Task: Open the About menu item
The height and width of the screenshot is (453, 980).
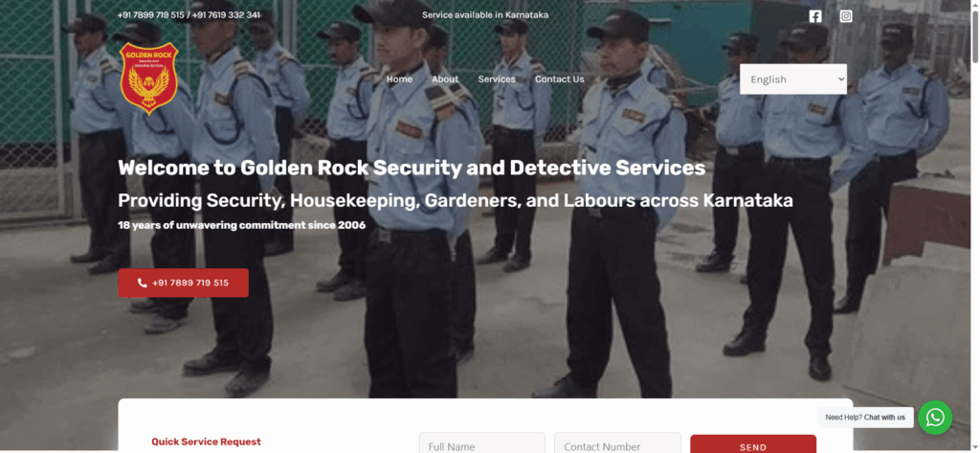Action: coord(445,79)
